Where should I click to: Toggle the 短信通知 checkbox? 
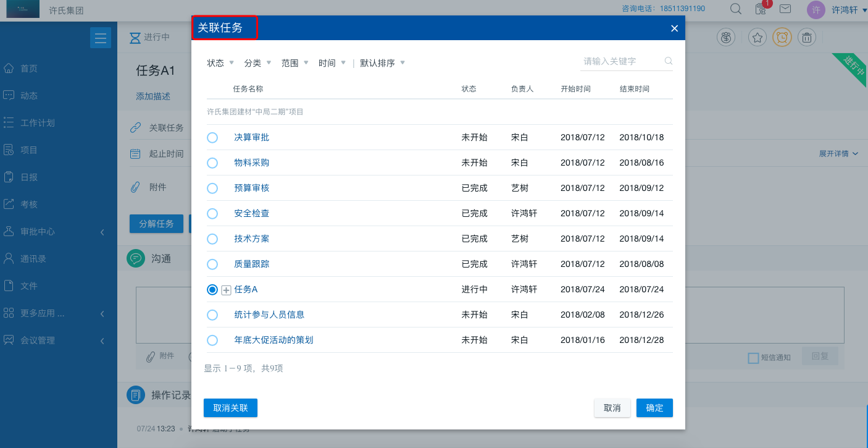coord(753,358)
